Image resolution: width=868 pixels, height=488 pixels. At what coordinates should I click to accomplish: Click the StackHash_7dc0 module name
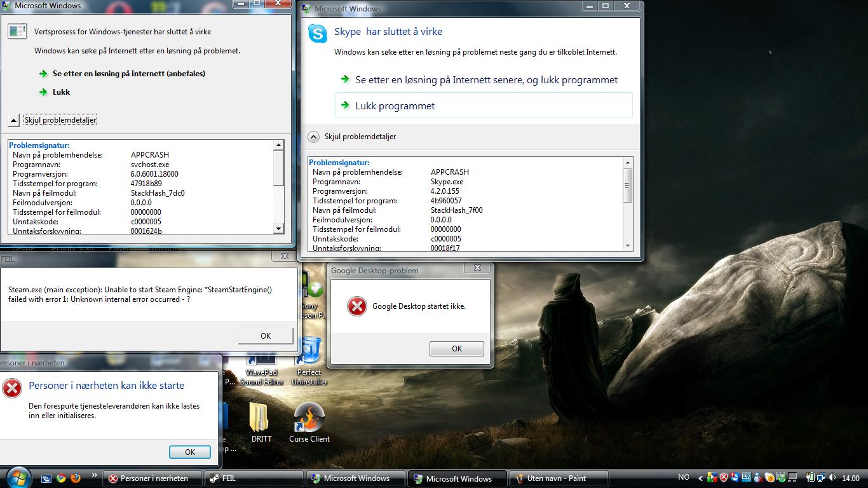(x=158, y=193)
